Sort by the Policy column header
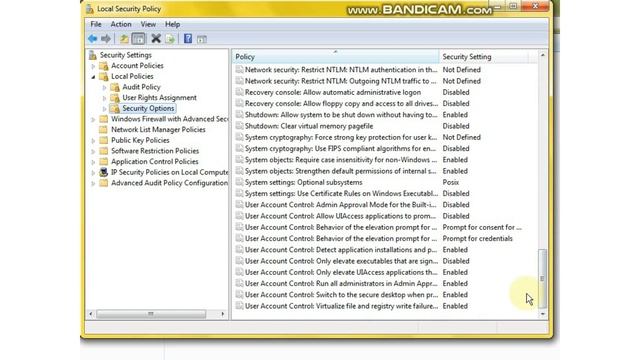This screenshot has height=360, width=640. click(x=336, y=57)
